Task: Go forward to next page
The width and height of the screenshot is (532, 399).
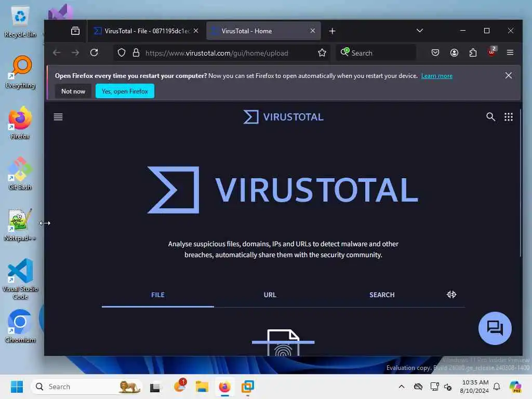Action: [75, 52]
